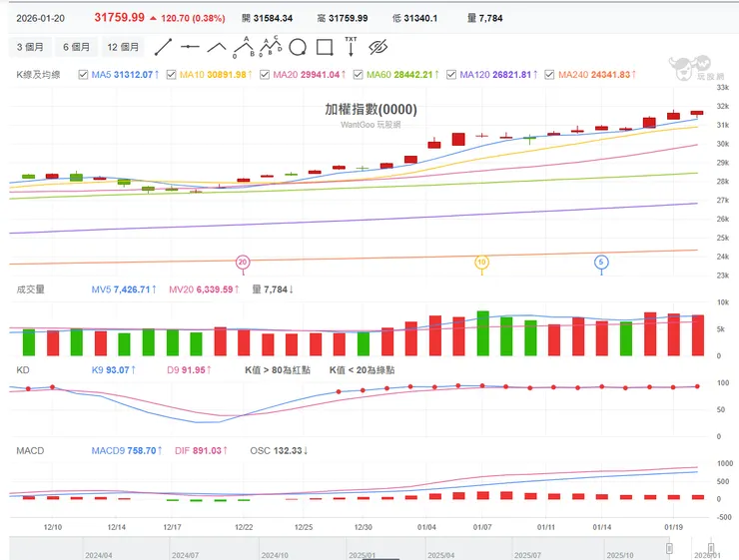This screenshot has width=739, height=560.
Task: Click the MA5 31312.07 value label
Action: coord(125,75)
